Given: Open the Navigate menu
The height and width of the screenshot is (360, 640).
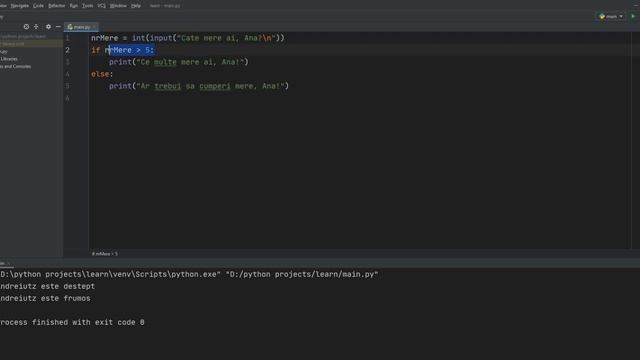Looking at the screenshot, I should (19, 6).
